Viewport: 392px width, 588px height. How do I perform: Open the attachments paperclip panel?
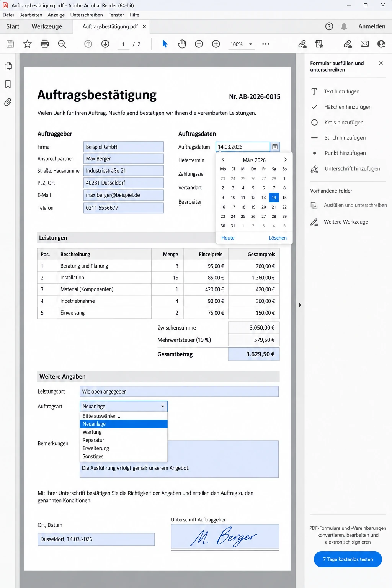coord(8,102)
